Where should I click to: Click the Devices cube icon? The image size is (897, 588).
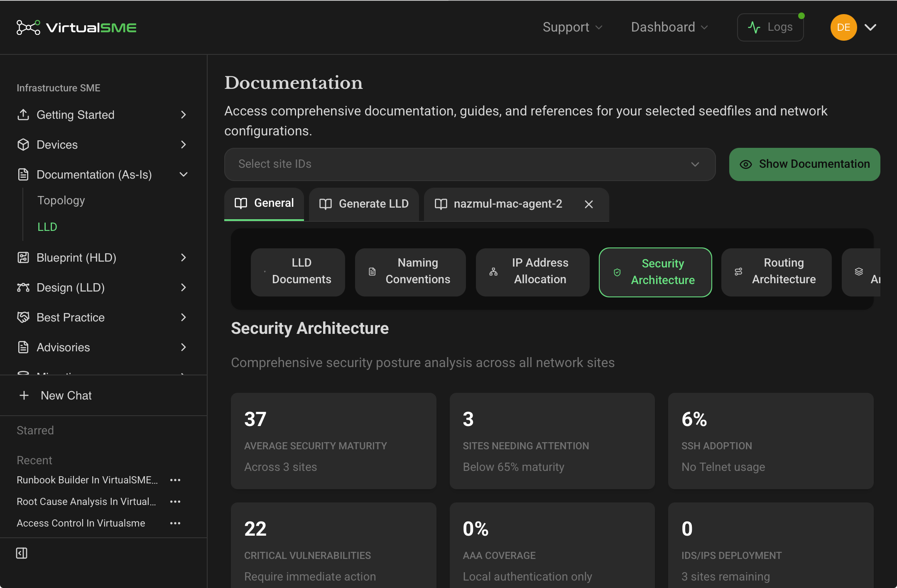click(x=23, y=145)
